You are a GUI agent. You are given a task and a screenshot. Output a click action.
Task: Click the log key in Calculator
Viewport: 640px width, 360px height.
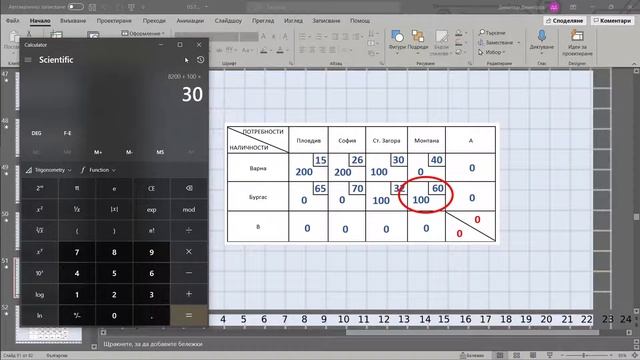click(x=40, y=294)
